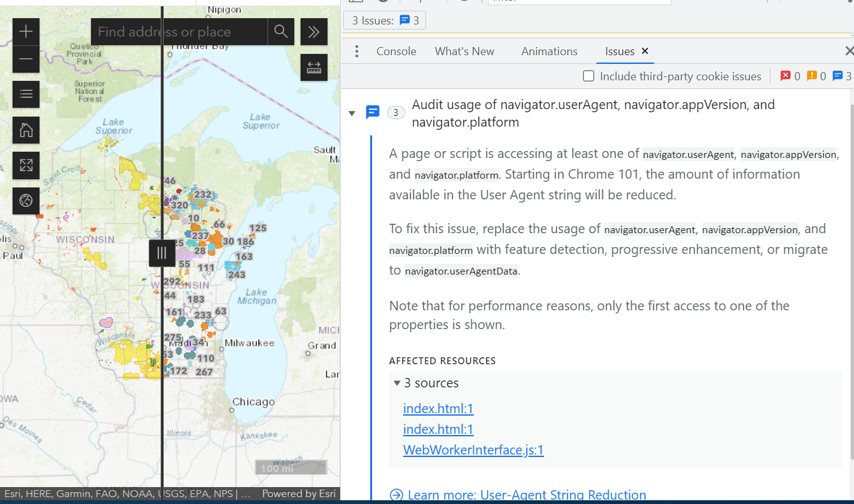This screenshot has width=854, height=504.
Task: Toggle the map fullscreen expand icon
Action: [x=26, y=165]
